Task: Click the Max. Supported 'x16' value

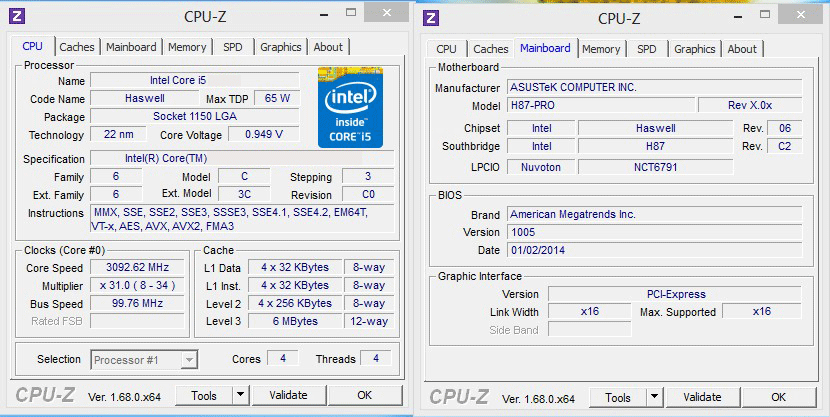Action: pyautogui.click(x=762, y=311)
